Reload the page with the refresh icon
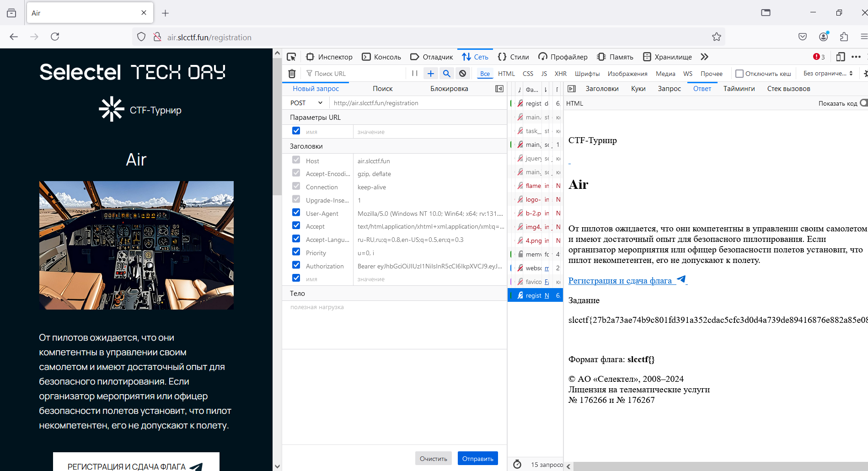The height and width of the screenshot is (471, 868). tap(55, 37)
